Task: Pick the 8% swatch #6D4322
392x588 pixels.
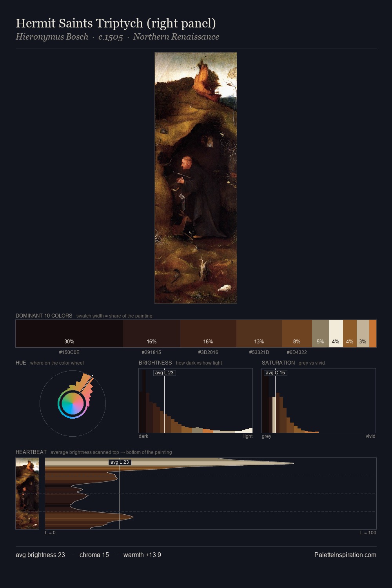Action: click(x=297, y=334)
